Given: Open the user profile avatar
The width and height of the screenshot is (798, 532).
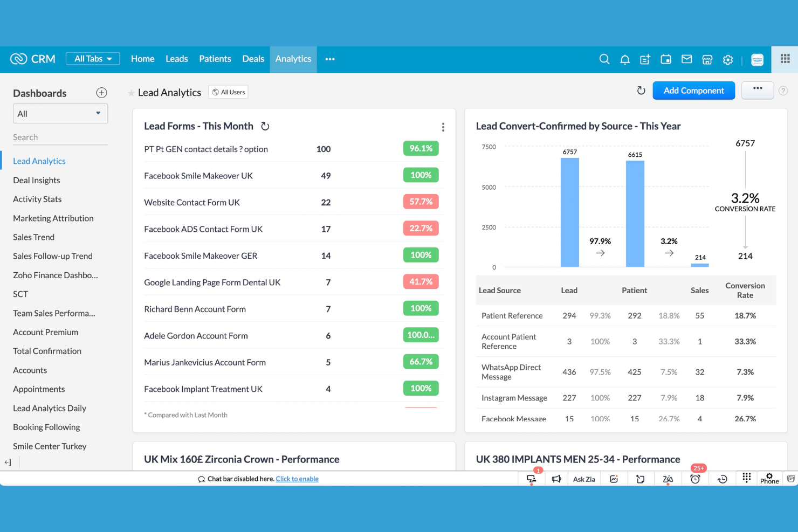Looking at the screenshot, I should point(757,59).
